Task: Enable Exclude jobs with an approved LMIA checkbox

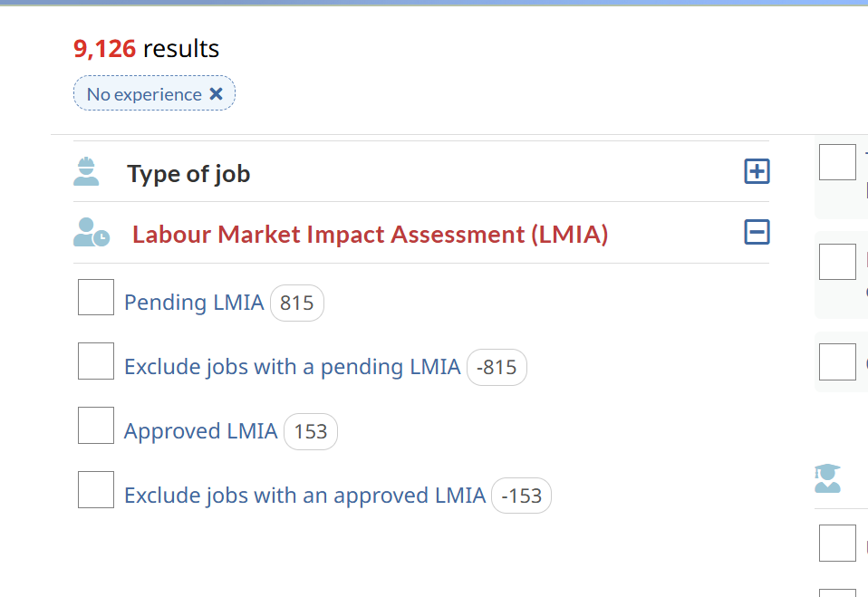Action: pos(96,490)
